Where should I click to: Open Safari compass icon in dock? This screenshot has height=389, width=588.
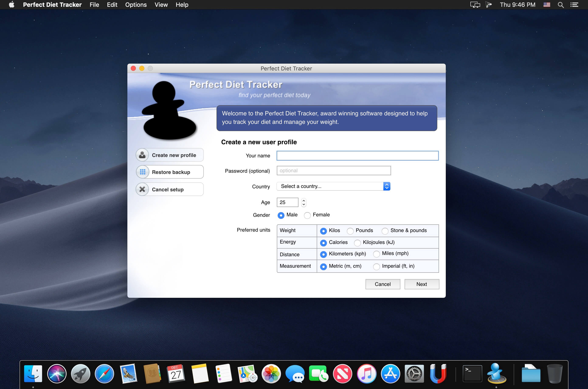click(104, 374)
